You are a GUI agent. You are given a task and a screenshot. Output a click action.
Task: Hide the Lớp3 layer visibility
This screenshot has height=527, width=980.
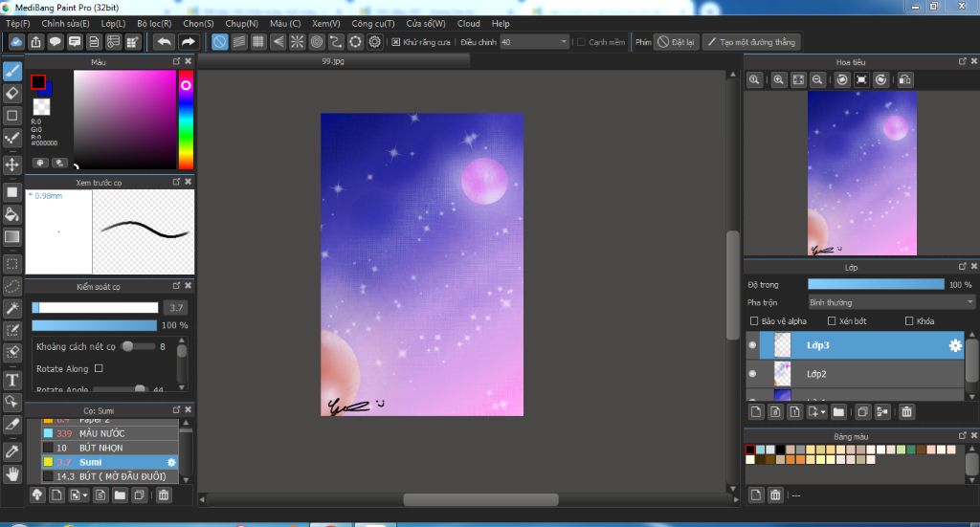tap(752, 345)
